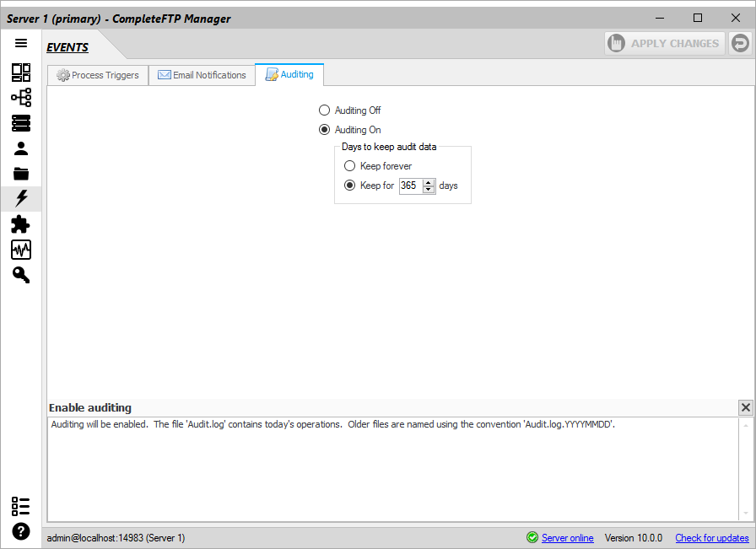Open the Help question mark icon
Image resolution: width=756 pixels, height=549 pixels.
coord(21,531)
